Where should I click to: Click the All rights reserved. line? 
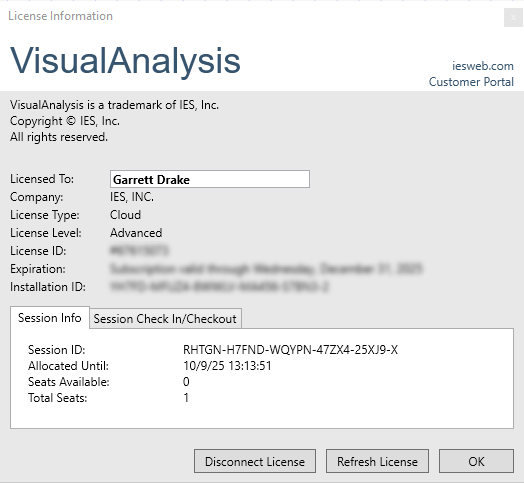[x=59, y=137]
